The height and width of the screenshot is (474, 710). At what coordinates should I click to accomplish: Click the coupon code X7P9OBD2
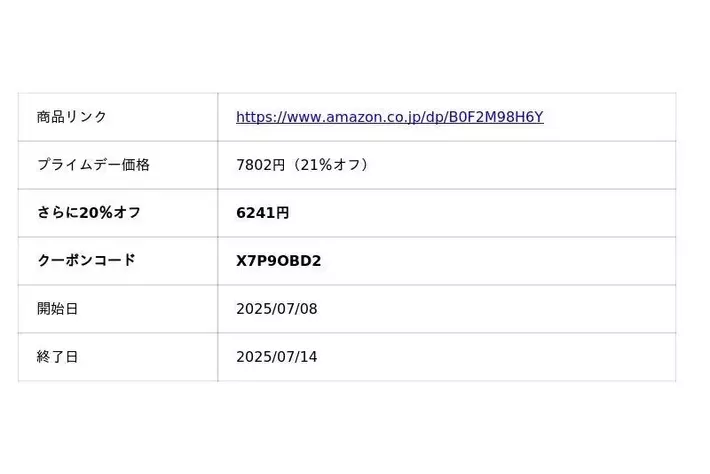point(278,261)
